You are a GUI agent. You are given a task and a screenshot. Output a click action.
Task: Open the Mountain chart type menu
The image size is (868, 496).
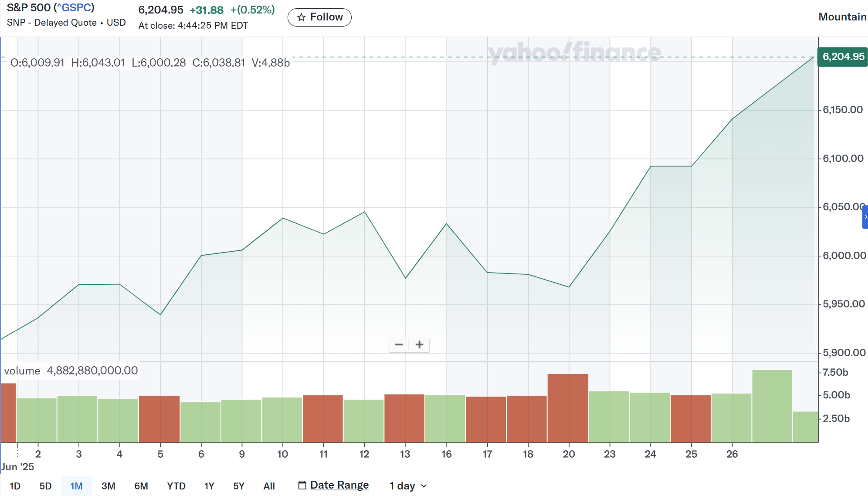(842, 17)
